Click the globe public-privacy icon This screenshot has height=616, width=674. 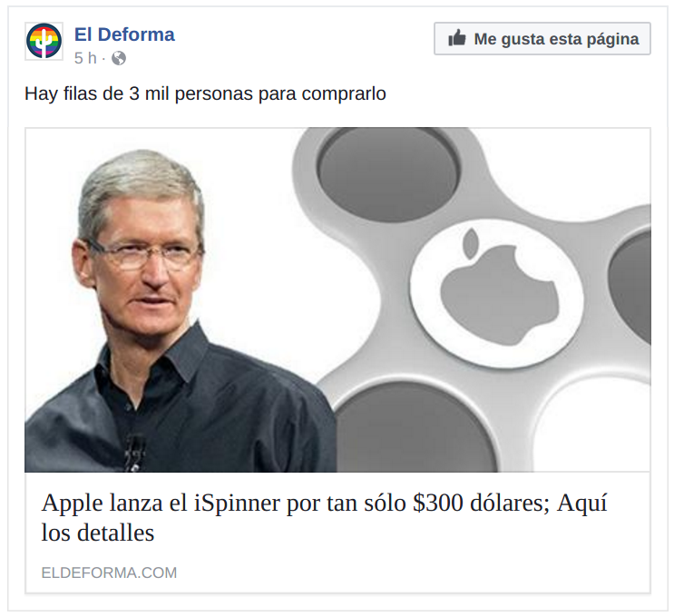pos(119,58)
